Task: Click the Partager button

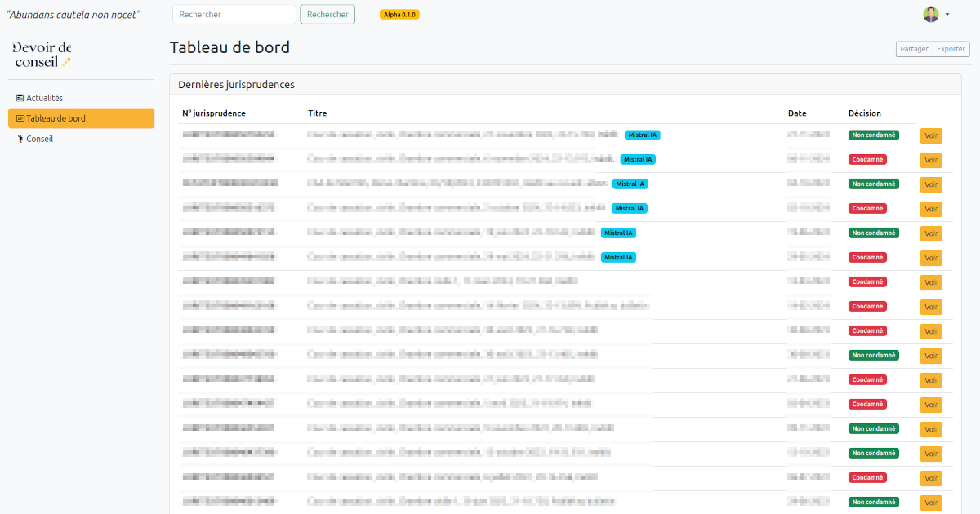Action: click(x=914, y=49)
